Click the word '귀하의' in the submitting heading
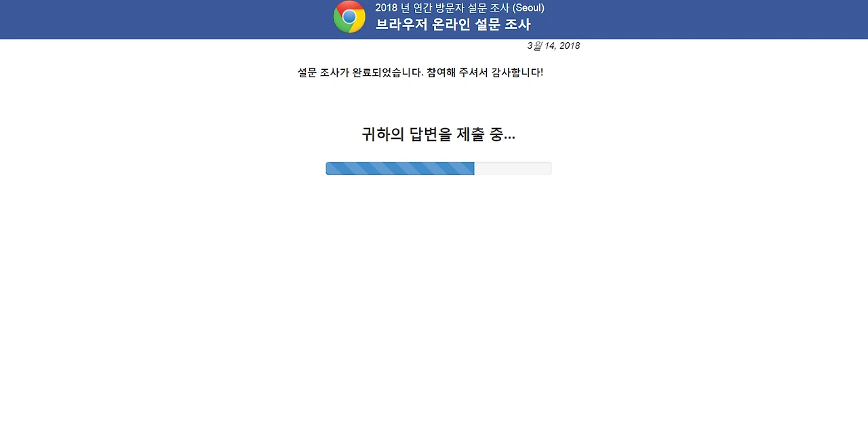Image resolution: width=868 pixels, height=442 pixels. (x=382, y=134)
